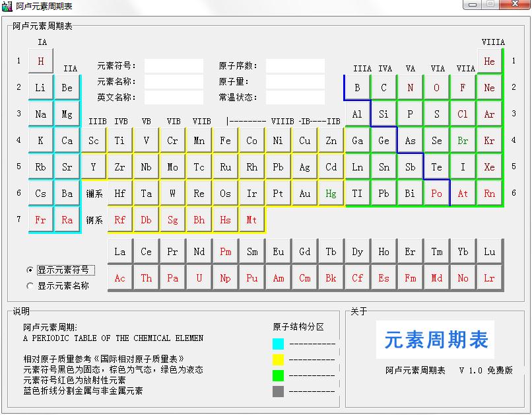The height and width of the screenshot is (415, 532).
Task: Click the yellow legend color swatch
Action: (278, 359)
